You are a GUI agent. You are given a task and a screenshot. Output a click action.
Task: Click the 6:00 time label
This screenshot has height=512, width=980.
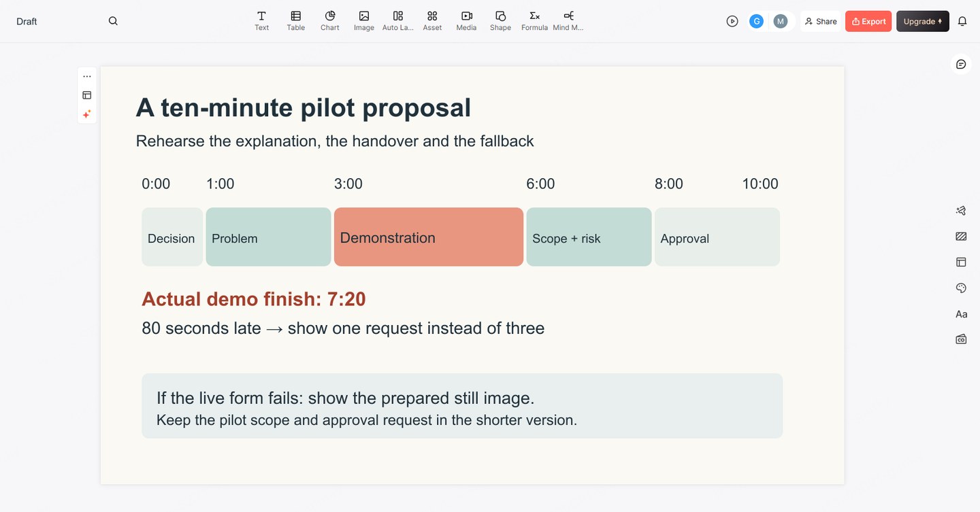pos(540,184)
